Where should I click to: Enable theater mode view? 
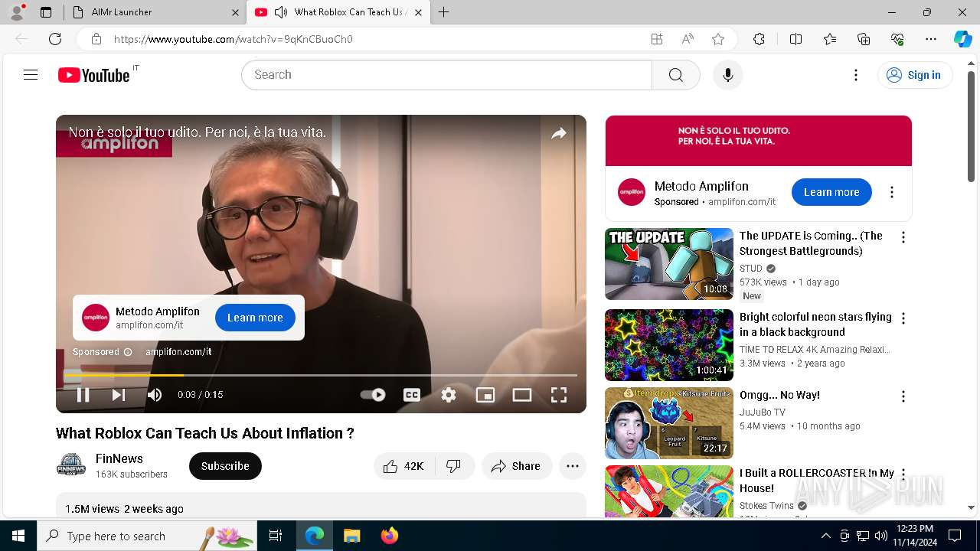tap(522, 395)
